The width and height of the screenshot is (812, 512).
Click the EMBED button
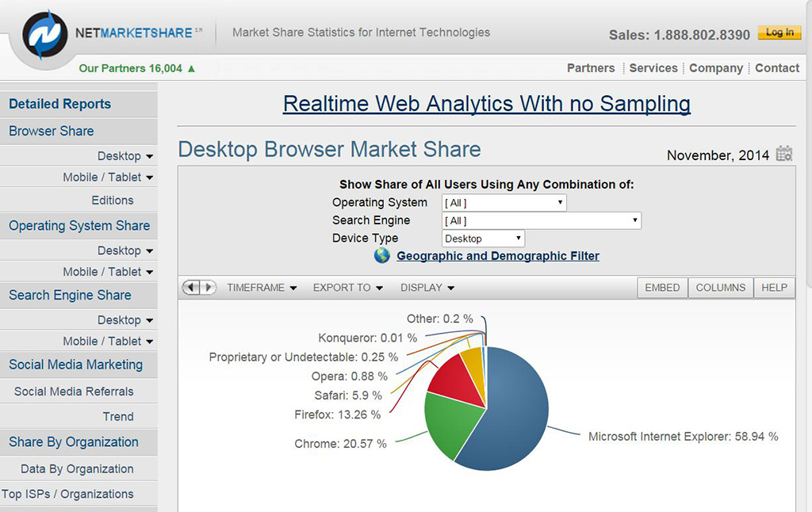point(662,288)
